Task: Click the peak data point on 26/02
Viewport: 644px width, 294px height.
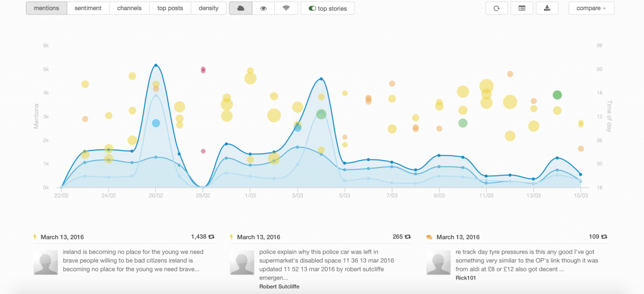Action: [155, 65]
